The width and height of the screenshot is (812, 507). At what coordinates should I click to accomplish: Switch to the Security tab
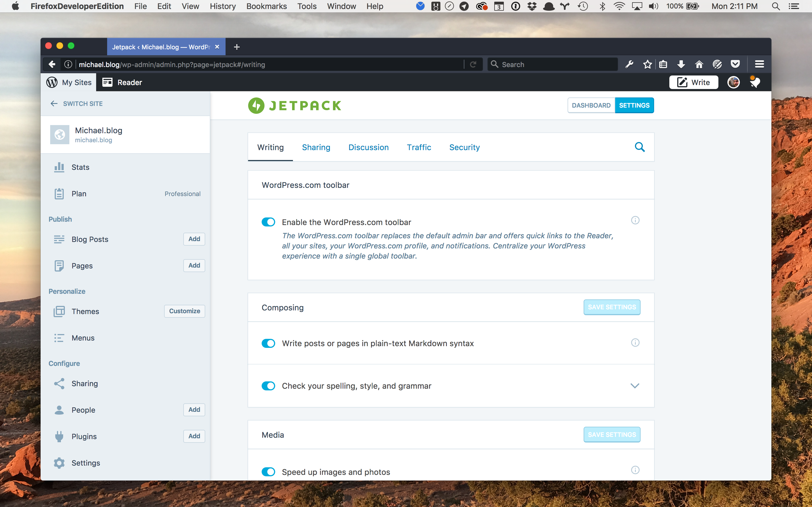pyautogui.click(x=464, y=147)
